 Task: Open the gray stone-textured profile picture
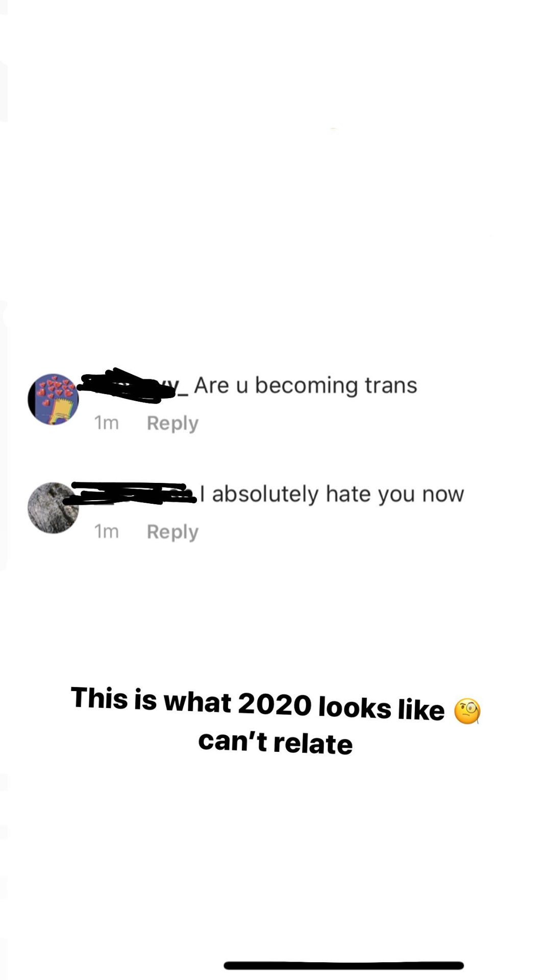(53, 508)
